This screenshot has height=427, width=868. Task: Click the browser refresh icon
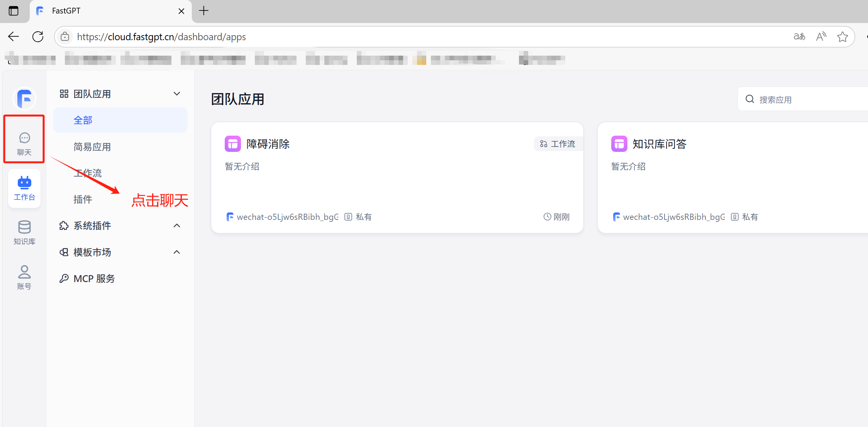[x=37, y=36]
